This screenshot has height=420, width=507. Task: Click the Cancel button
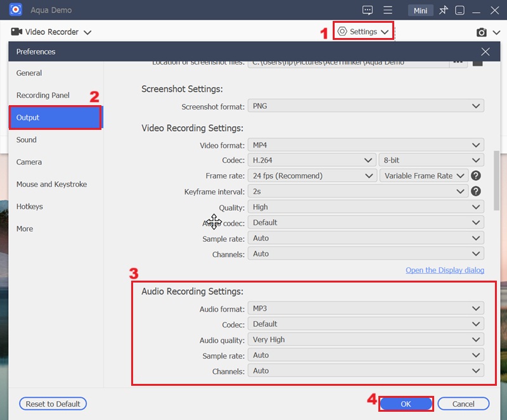click(463, 404)
